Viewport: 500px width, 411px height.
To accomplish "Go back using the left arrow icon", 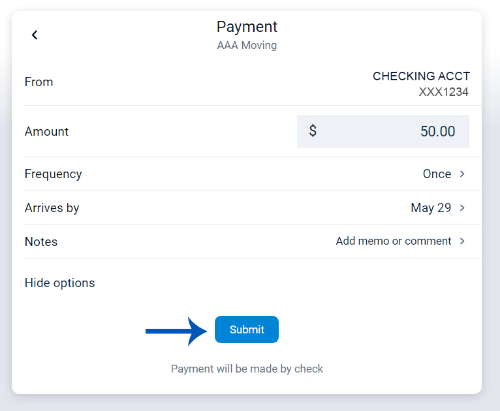I will coord(34,35).
